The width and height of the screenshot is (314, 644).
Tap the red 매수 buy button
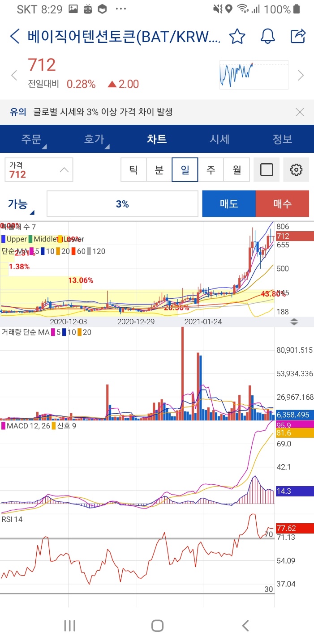(283, 204)
